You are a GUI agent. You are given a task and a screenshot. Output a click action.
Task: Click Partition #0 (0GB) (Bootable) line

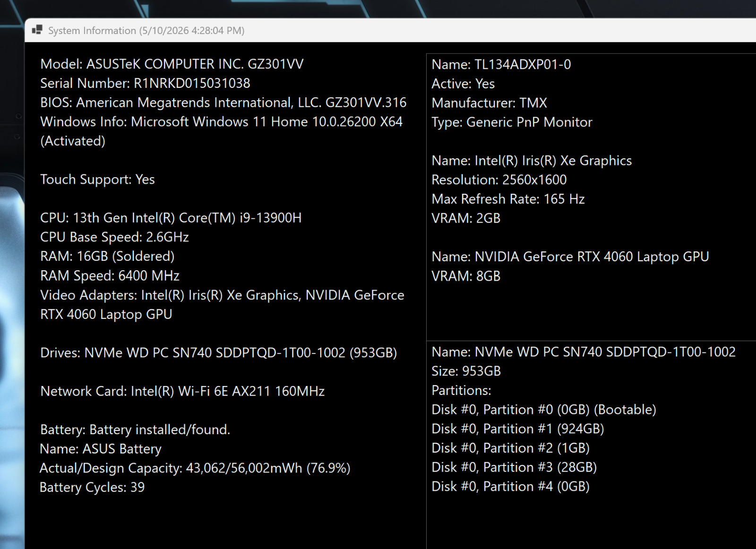[544, 410]
